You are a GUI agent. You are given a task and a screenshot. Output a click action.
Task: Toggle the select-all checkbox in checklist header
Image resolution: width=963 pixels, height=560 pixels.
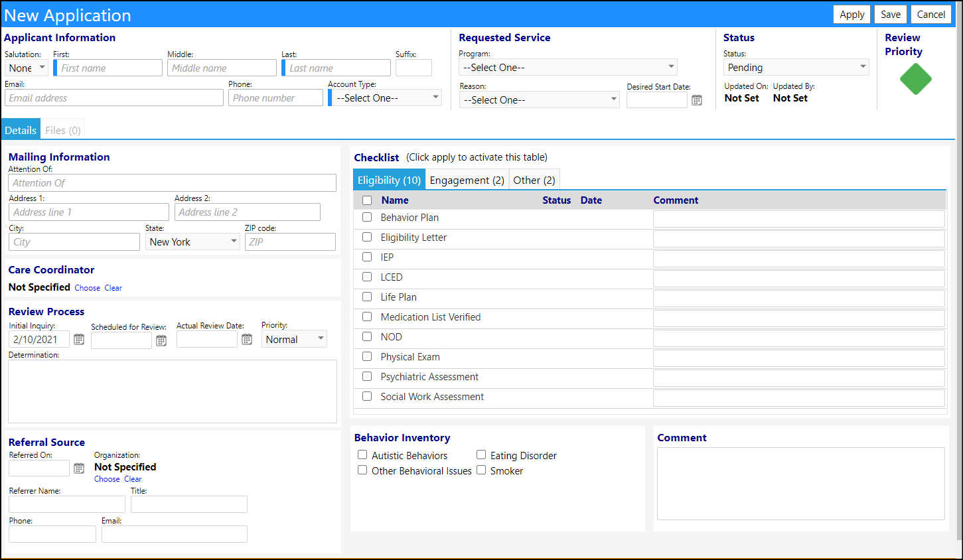367,200
